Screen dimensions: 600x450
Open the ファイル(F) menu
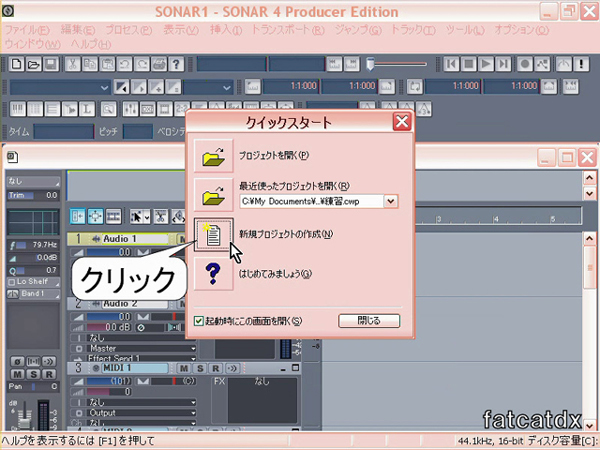pyautogui.click(x=27, y=30)
